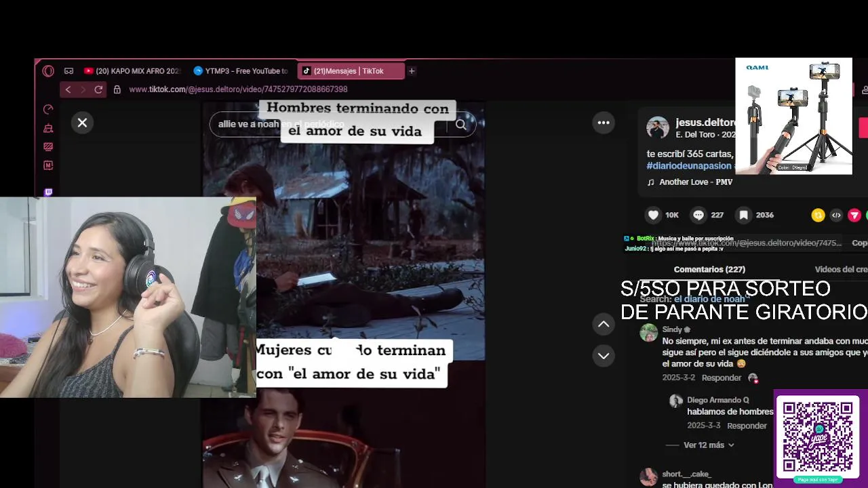Screen dimensions: 868x488
Task: Click the QAMI tripod product ad image
Action: 794,116
